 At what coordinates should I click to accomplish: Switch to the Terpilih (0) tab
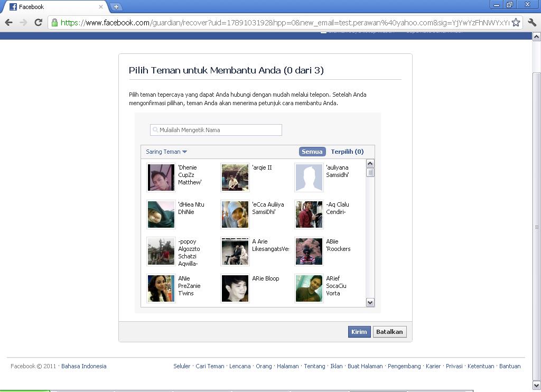[347, 152]
